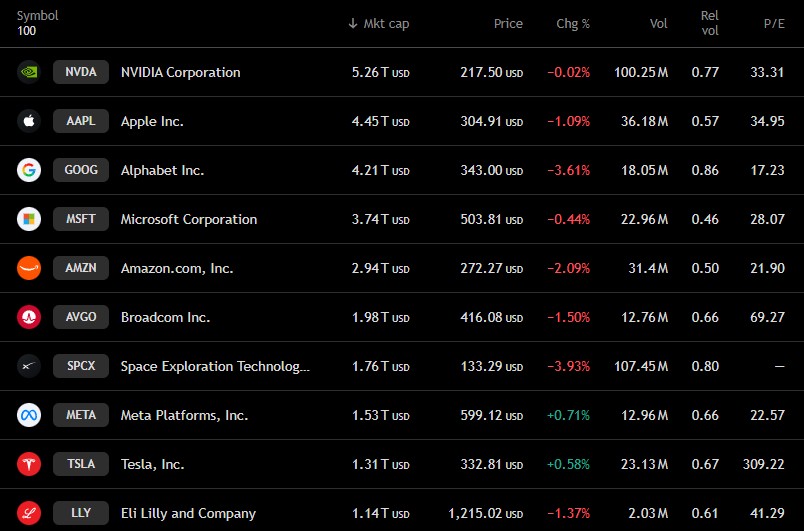Click the Eli Lilly red logo
Image resolution: width=804 pixels, height=531 pixels.
pyautogui.click(x=29, y=513)
